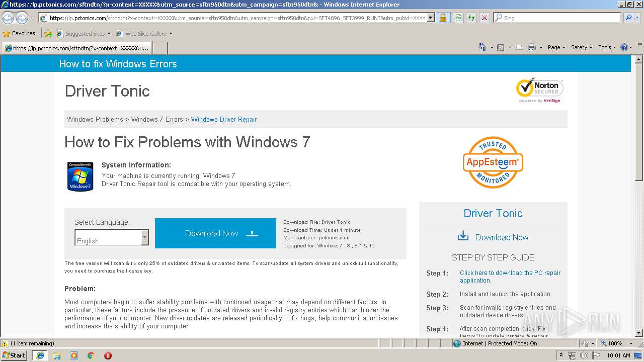Click Windows Driver Repair breadcrumb link
644x362 pixels.
coord(224,119)
